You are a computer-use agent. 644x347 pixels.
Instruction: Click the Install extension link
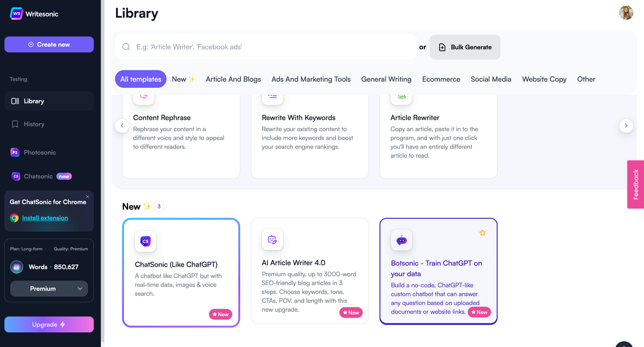[x=45, y=218]
